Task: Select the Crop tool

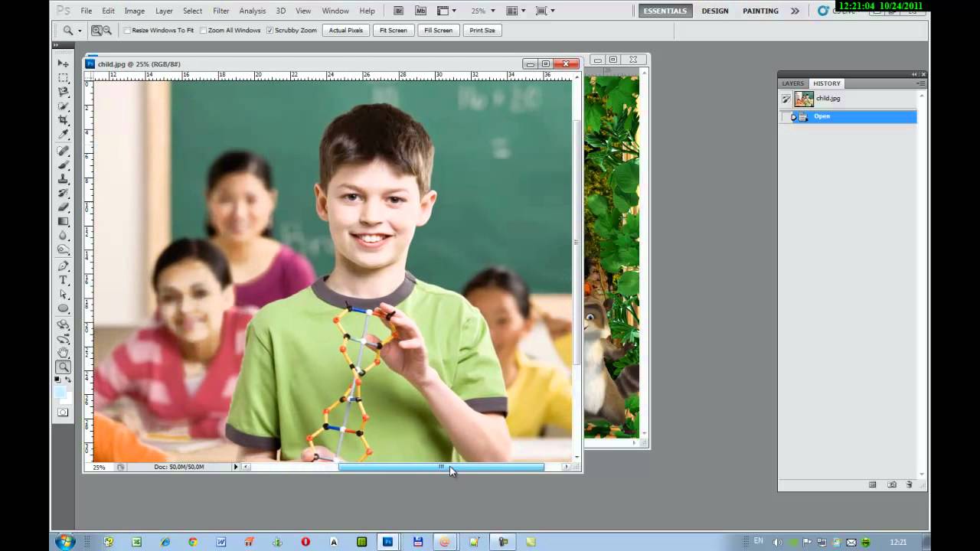Action: click(x=64, y=120)
